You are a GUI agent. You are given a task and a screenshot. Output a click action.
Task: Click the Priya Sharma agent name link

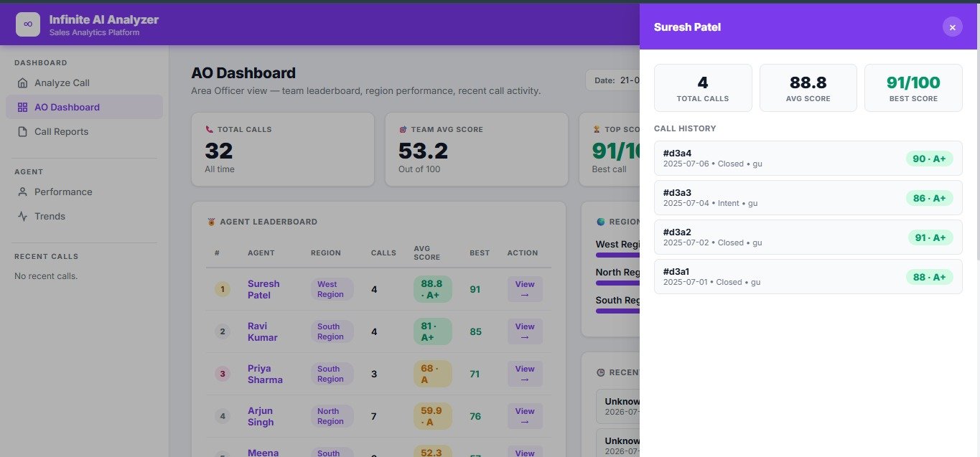point(265,374)
